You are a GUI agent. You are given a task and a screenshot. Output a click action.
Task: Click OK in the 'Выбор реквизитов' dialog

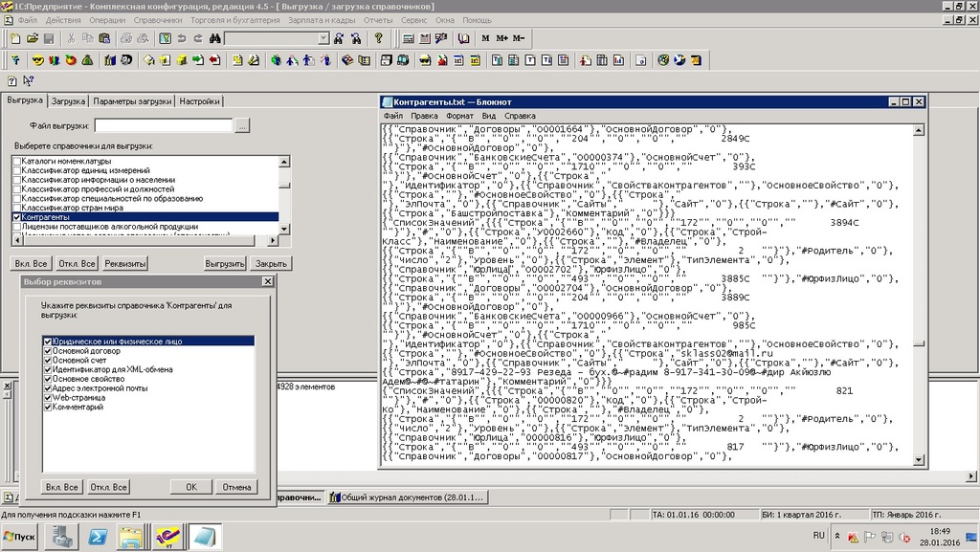191,487
